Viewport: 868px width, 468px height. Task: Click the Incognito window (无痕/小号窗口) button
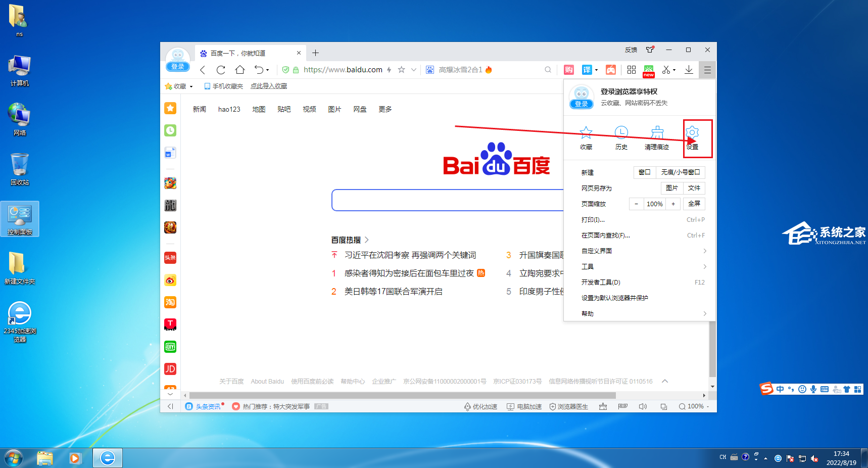pos(681,172)
